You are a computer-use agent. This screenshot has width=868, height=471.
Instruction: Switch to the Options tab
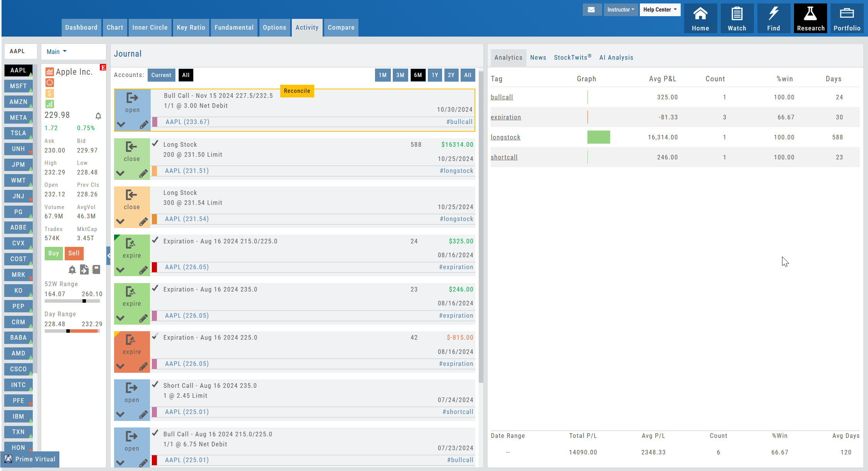[274, 28]
